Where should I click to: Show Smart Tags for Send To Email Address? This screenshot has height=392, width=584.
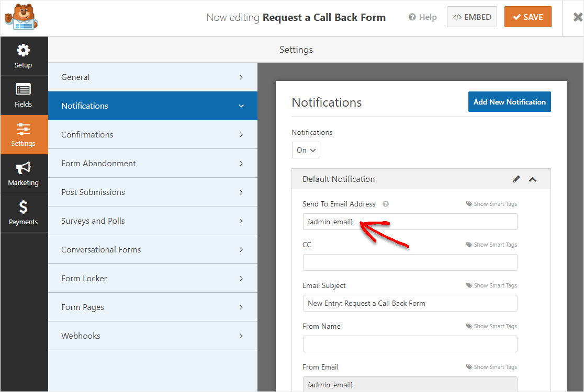tap(491, 204)
